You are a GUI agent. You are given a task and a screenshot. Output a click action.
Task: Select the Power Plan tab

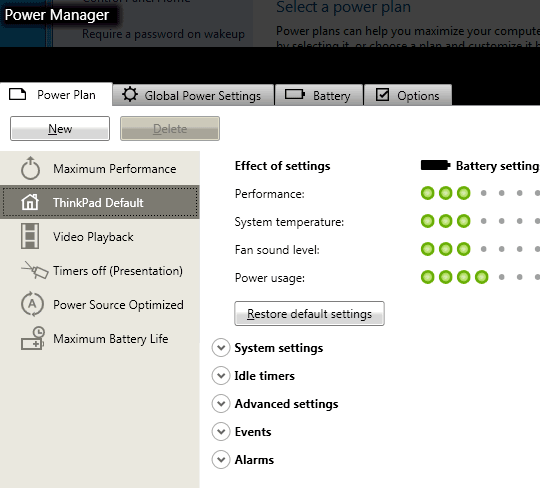(56, 94)
